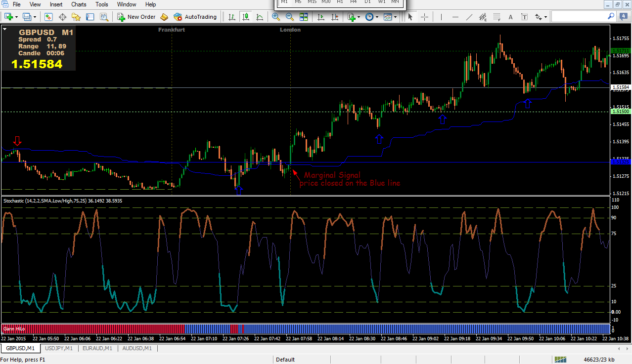Expand the Templates dropdown arrow

(x=396, y=17)
